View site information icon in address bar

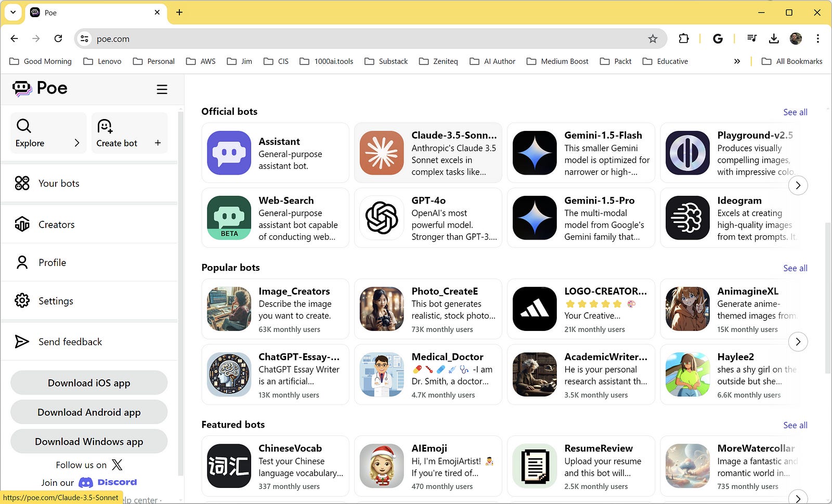click(x=85, y=39)
